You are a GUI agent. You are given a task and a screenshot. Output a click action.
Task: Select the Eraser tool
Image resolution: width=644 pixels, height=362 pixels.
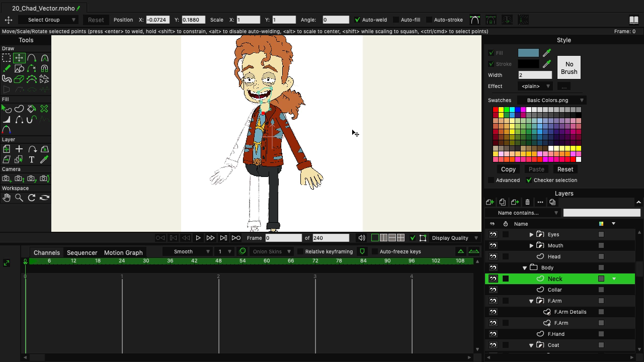pos(19,79)
